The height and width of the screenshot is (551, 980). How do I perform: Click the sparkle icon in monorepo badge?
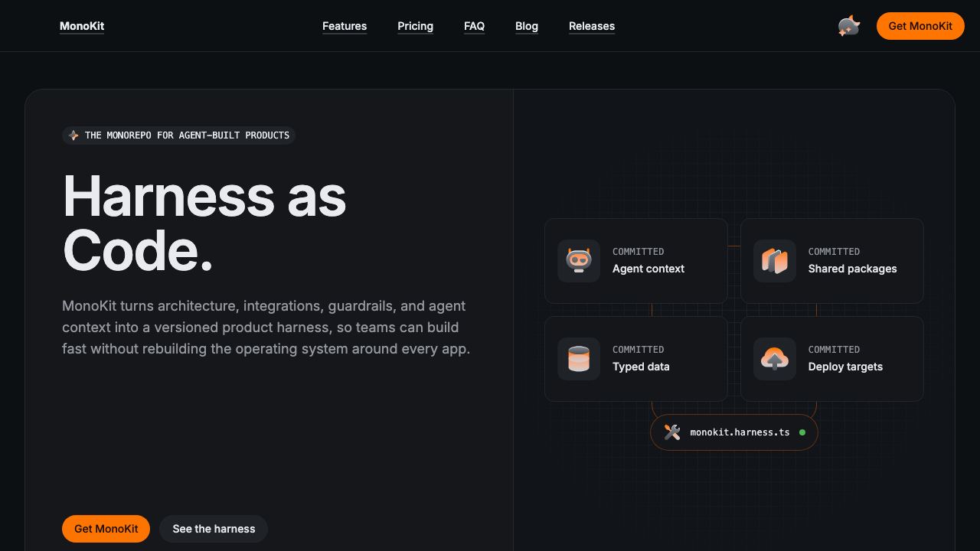[x=73, y=135]
